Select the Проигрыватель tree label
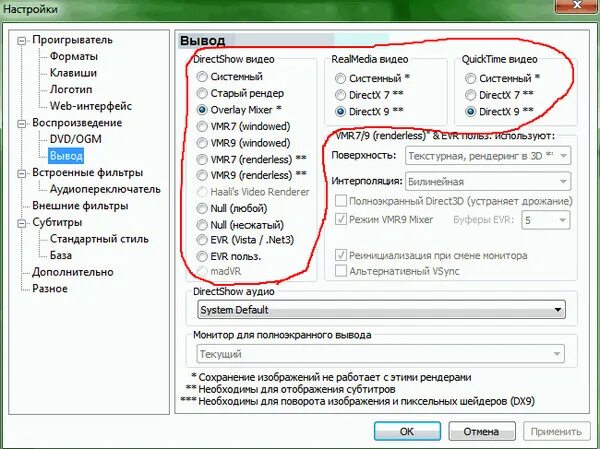600x449 pixels. 72,40
